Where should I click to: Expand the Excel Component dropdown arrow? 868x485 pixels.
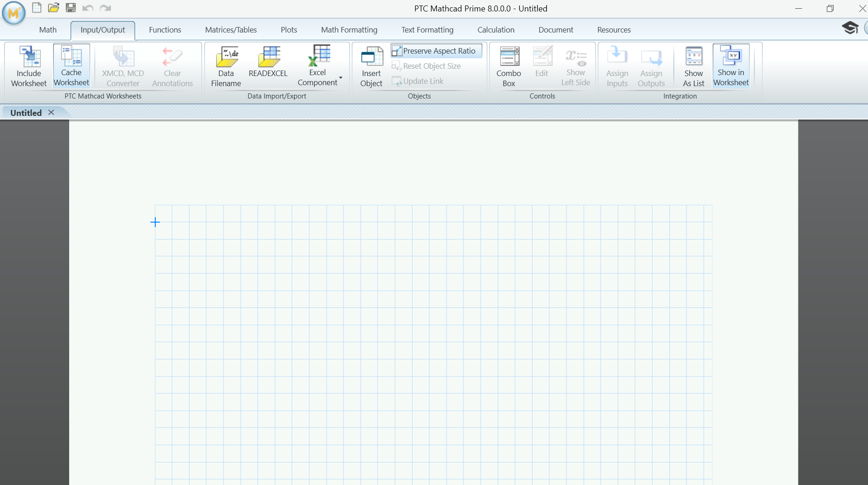[x=341, y=78]
